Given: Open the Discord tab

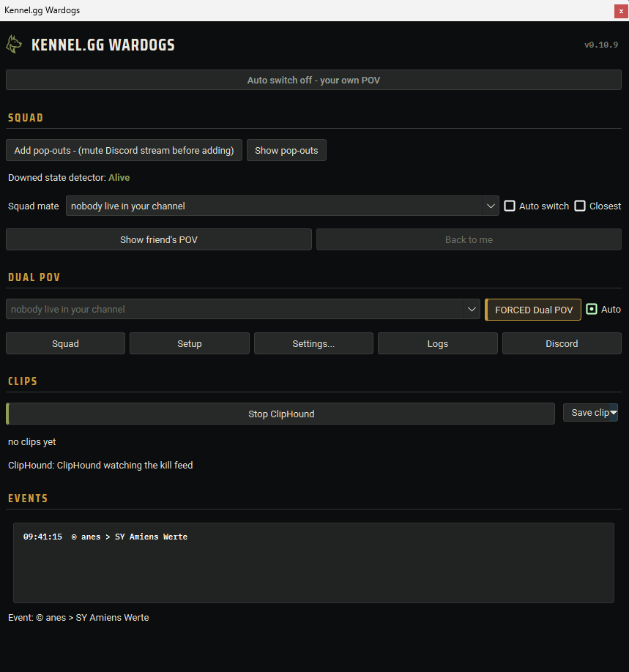Looking at the screenshot, I should 562,344.
